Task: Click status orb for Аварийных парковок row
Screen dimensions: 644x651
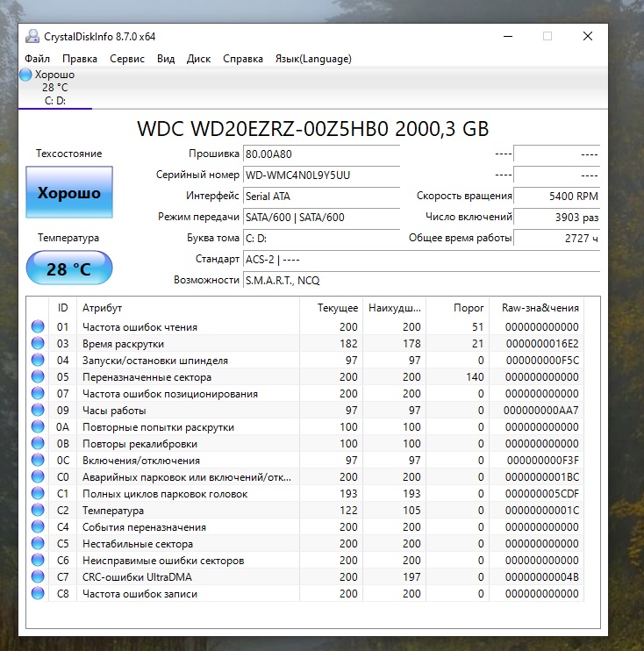Action: coord(38,476)
